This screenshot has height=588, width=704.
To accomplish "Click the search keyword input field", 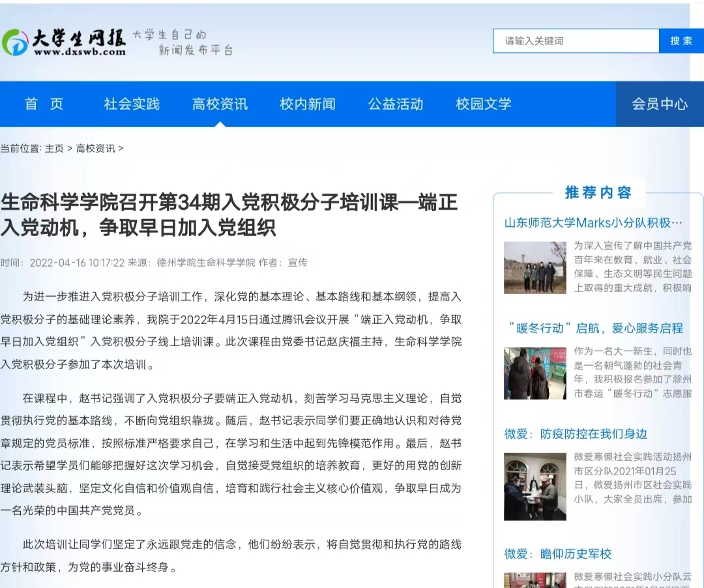I will pos(575,41).
